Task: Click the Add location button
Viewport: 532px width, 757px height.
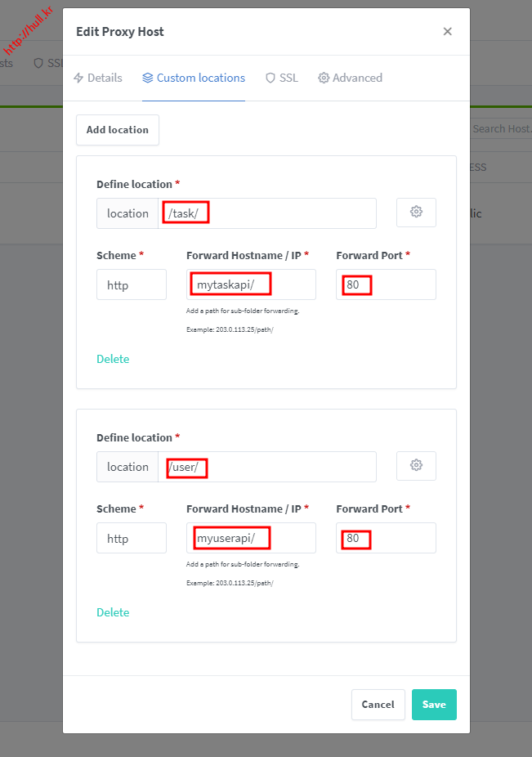Action: click(x=118, y=130)
